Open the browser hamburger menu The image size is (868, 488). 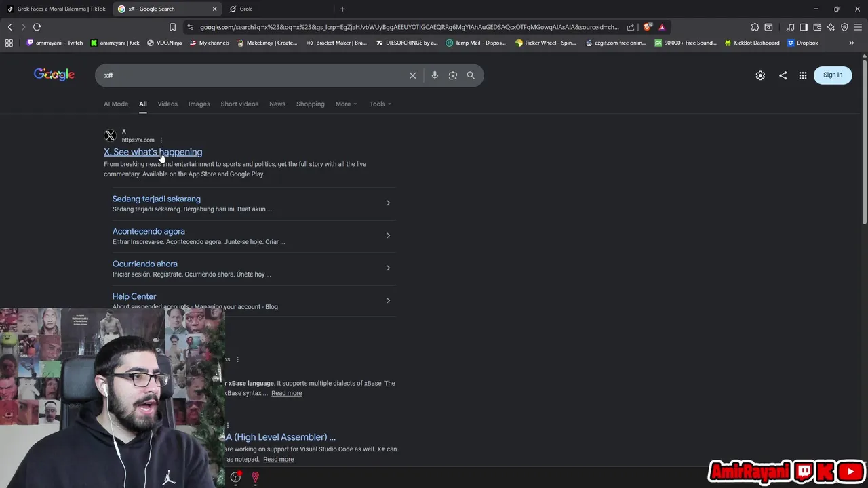click(x=858, y=27)
